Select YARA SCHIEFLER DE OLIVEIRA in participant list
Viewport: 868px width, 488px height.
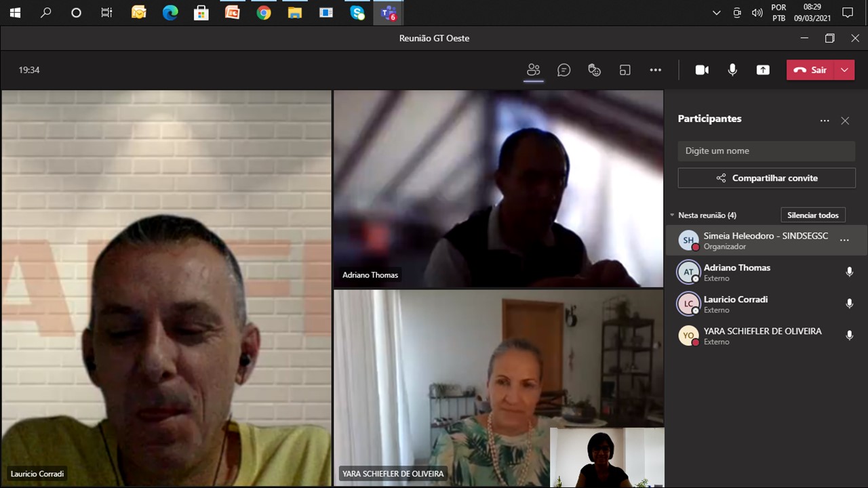point(762,335)
